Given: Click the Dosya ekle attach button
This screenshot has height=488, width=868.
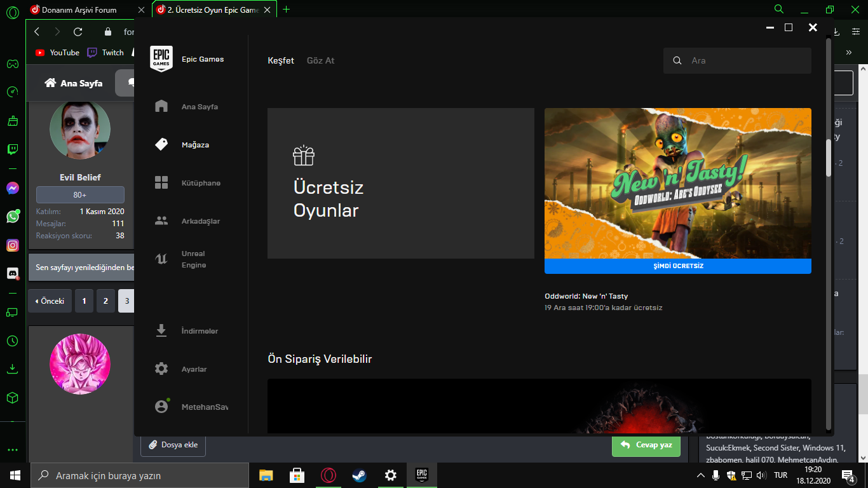Looking at the screenshot, I should pos(173,445).
